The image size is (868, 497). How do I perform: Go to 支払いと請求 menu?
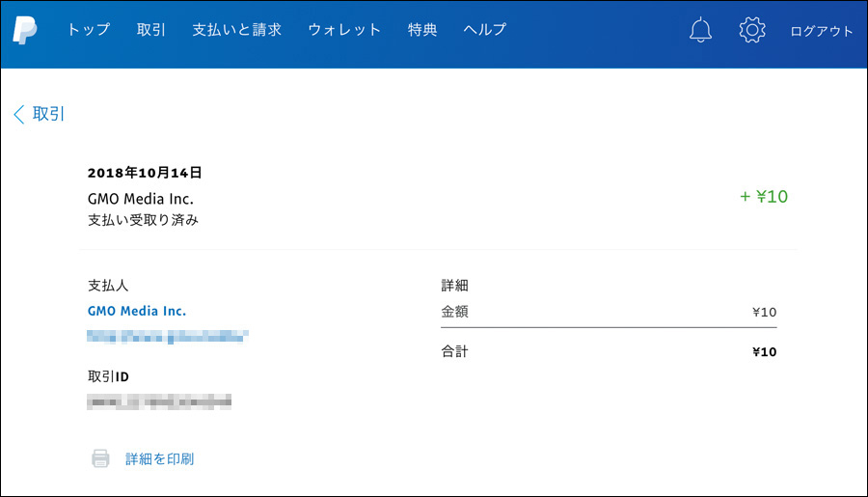(x=236, y=30)
